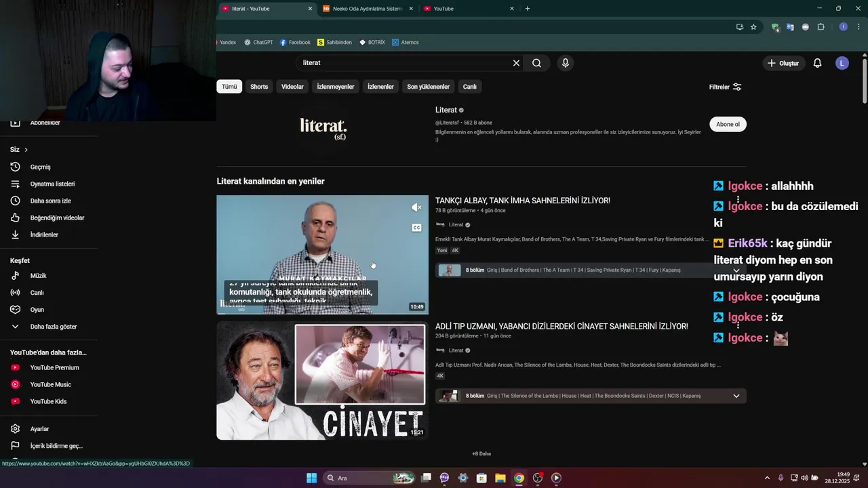Open the TANKÇI ALBAY video title
This screenshot has width=868, height=488.
[x=523, y=201]
